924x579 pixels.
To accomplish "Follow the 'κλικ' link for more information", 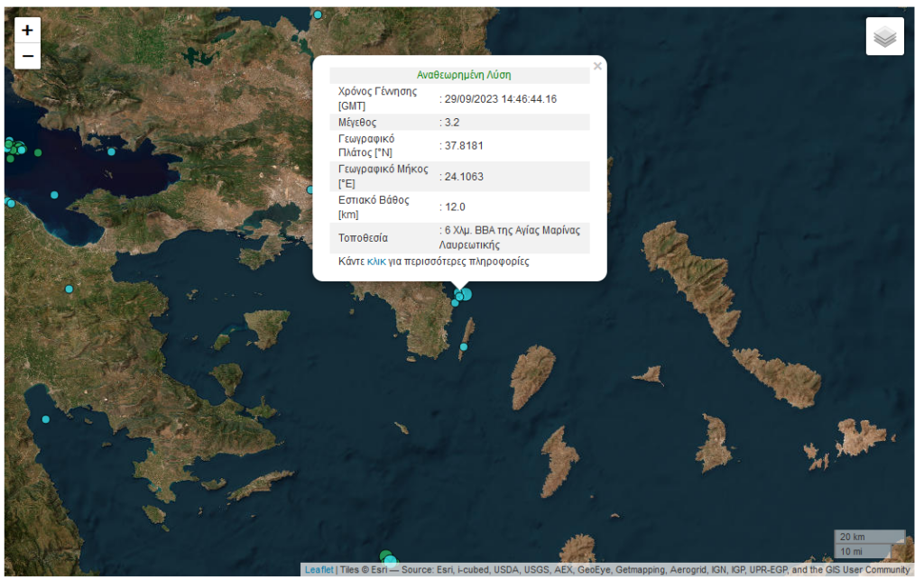I will tap(376, 262).
